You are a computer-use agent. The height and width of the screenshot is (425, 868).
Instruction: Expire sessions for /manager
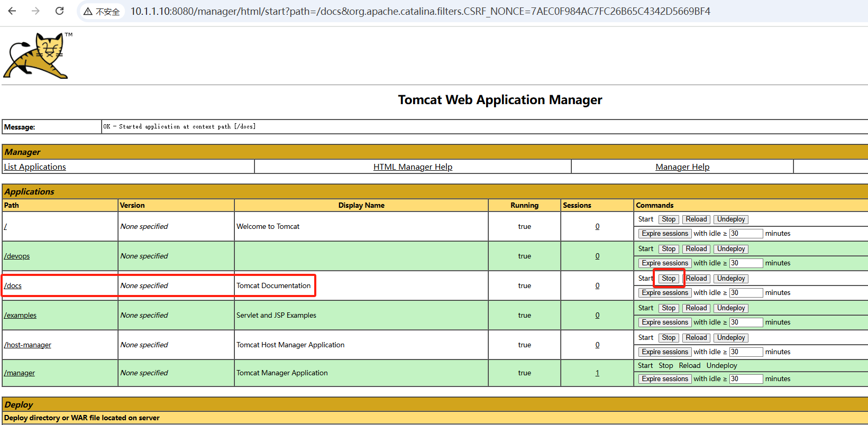point(665,379)
